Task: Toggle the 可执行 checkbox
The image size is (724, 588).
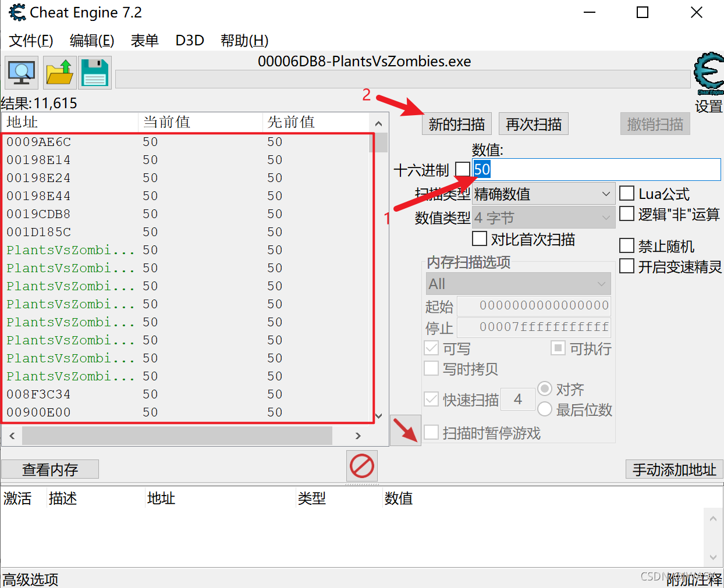Action: tap(558, 348)
